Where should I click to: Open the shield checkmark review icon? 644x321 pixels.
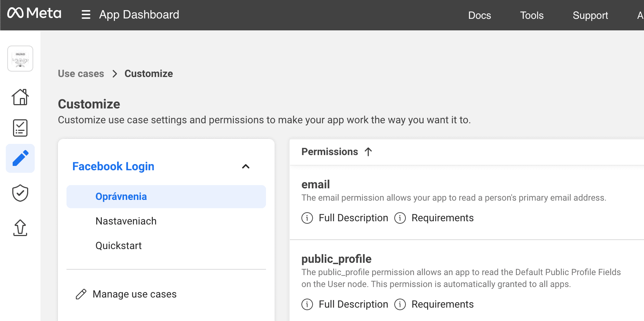click(20, 193)
